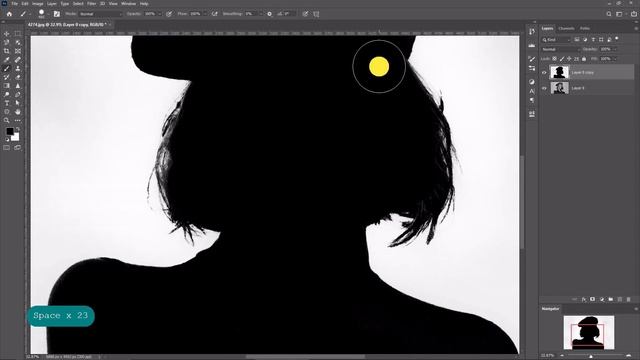The height and width of the screenshot is (360, 640).
Task: Select the Hand tool
Action: coord(18,111)
